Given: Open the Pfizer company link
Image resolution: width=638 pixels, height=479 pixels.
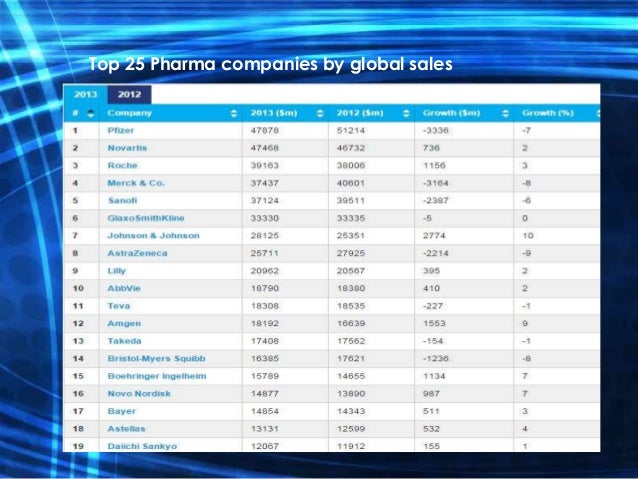Looking at the screenshot, I should coord(121,131).
